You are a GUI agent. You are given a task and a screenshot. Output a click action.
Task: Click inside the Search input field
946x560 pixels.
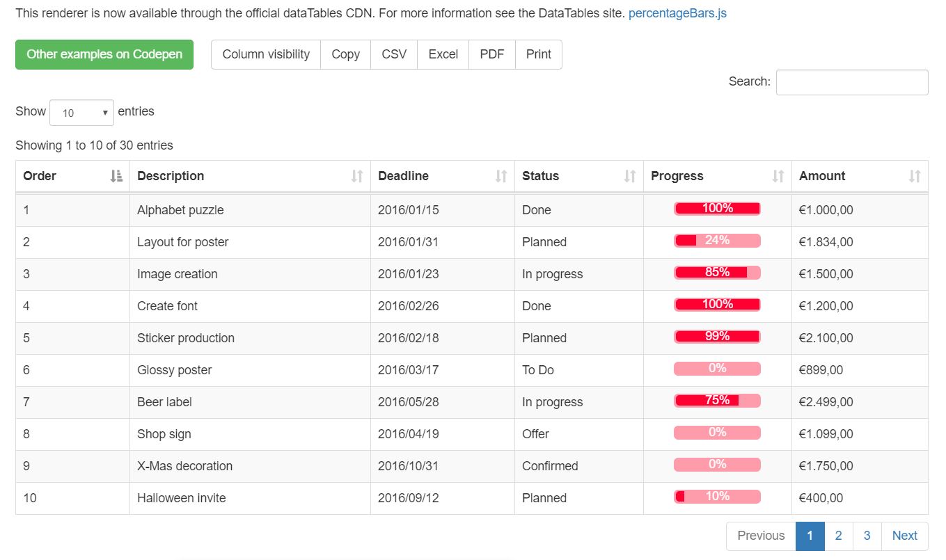(x=851, y=82)
